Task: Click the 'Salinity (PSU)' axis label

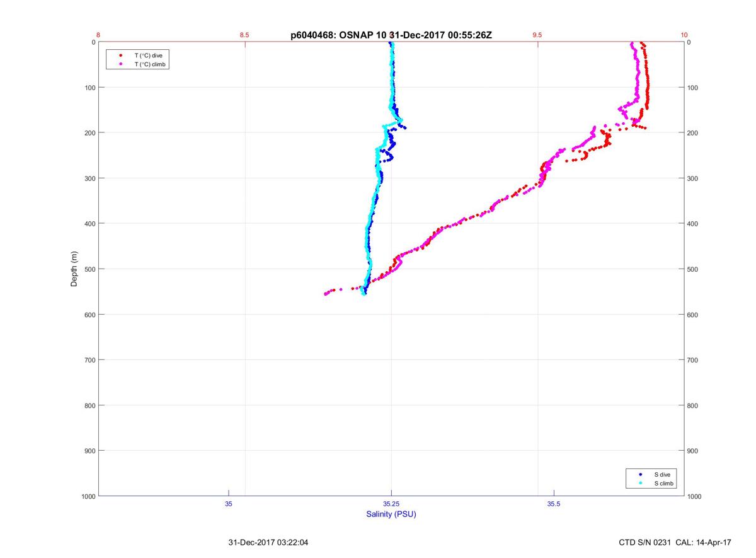Action: pyautogui.click(x=391, y=514)
